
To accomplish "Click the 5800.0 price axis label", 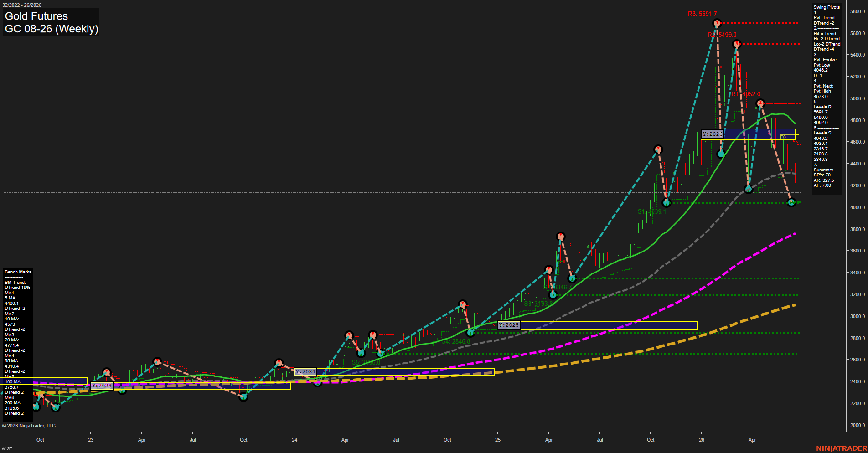I will tap(858, 11).
